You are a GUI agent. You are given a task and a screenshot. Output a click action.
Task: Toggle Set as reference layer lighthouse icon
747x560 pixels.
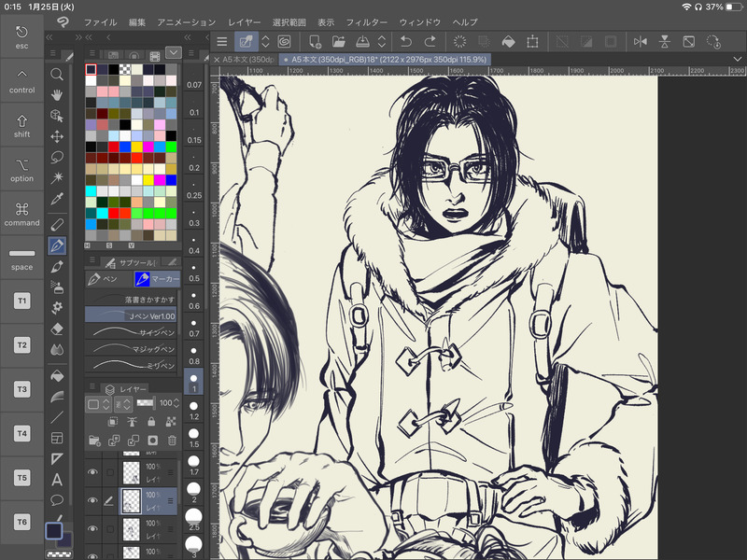point(132,422)
